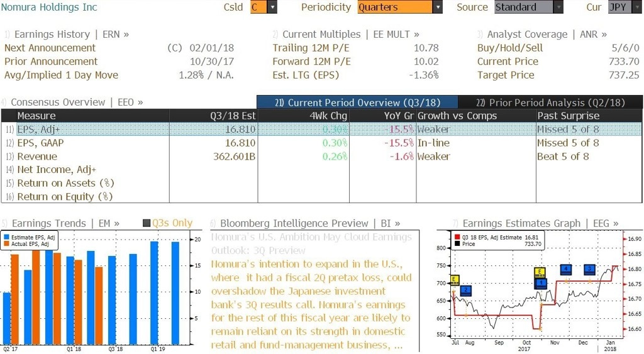
Task: Click the blue event marker numbered 4
Action: pos(566,269)
